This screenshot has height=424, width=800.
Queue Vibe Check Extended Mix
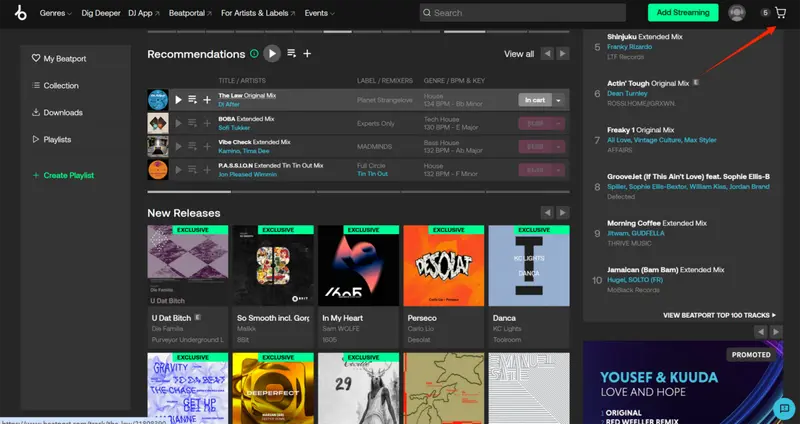point(192,146)
